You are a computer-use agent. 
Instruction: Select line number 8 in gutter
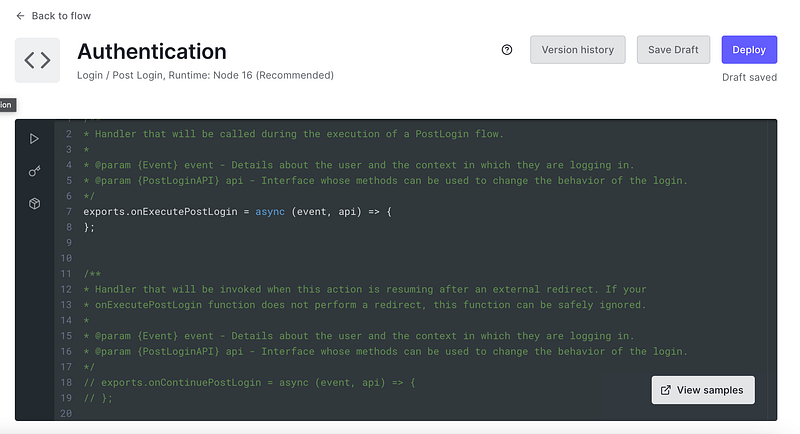(x=68, y=227)
